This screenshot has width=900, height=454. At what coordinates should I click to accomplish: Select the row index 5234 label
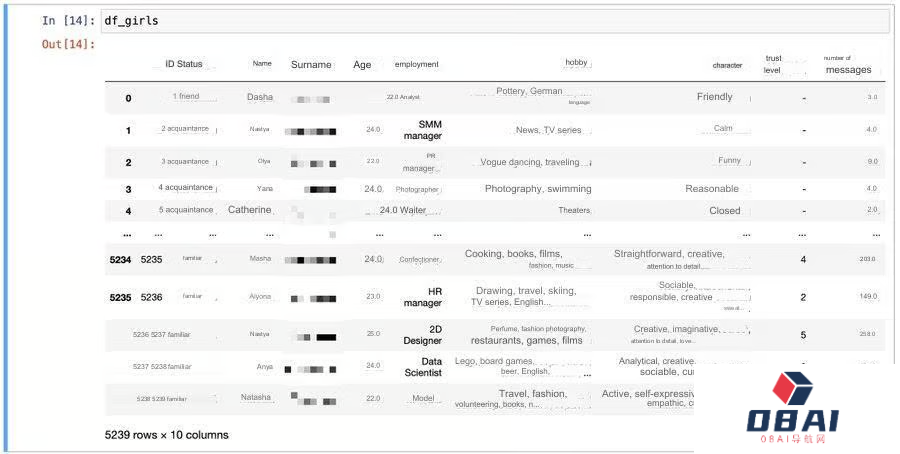[120, 259]
